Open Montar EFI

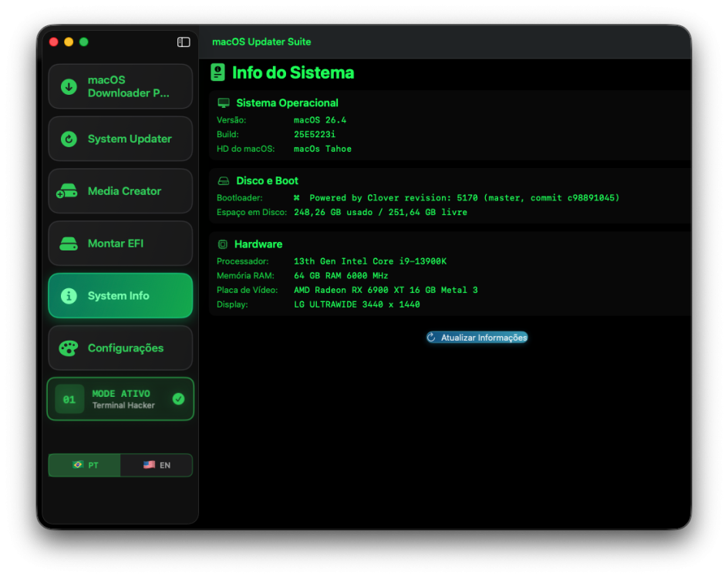(120, 244)
